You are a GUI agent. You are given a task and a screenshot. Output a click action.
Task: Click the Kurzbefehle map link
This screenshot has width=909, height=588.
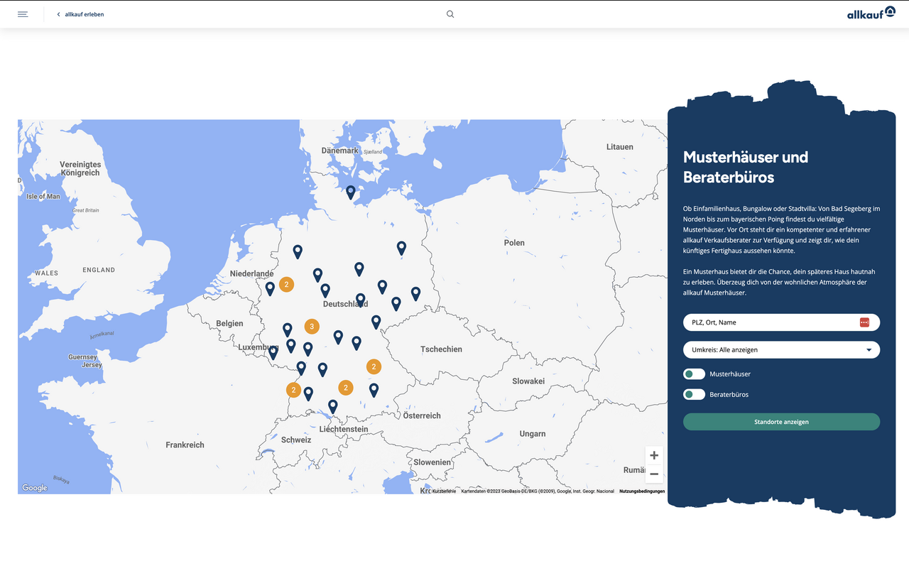click(x=444, y=491)
